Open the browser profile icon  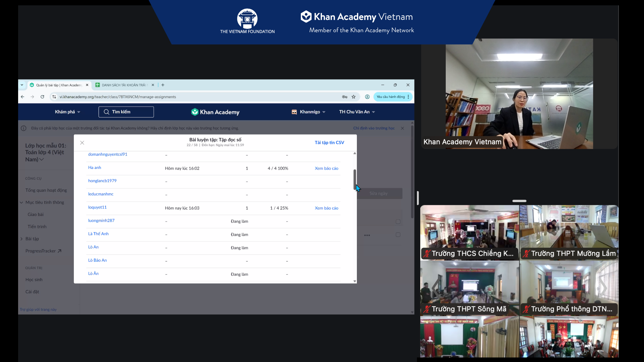coord(367,97)
